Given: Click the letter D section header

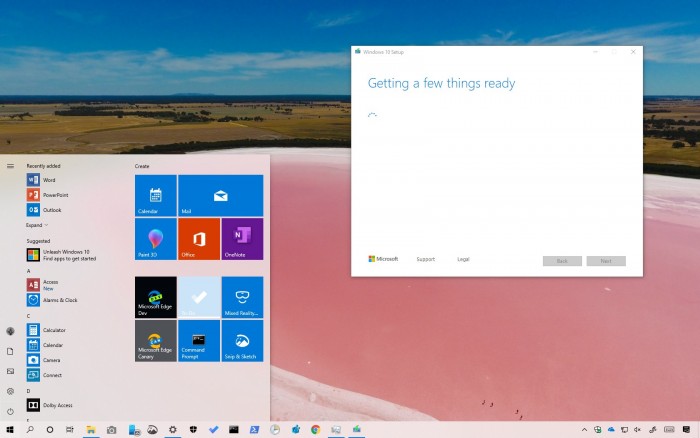Looking at the screenshot, I should tap(29, 391).
